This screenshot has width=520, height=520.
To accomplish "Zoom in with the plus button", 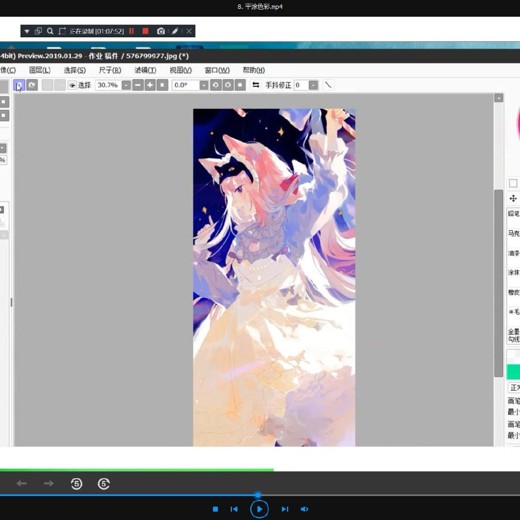I will click(150, 85).
